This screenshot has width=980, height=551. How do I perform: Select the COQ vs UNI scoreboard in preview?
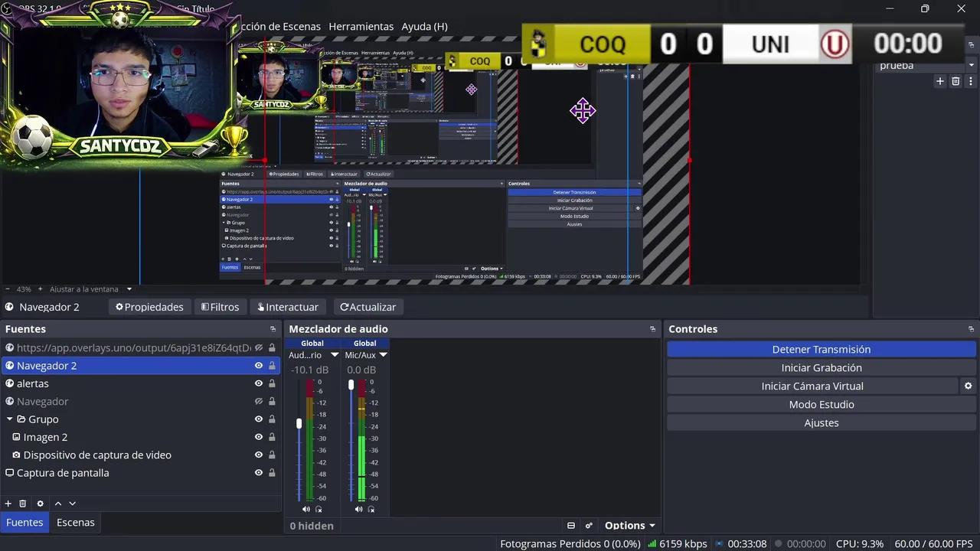point(743,44)
